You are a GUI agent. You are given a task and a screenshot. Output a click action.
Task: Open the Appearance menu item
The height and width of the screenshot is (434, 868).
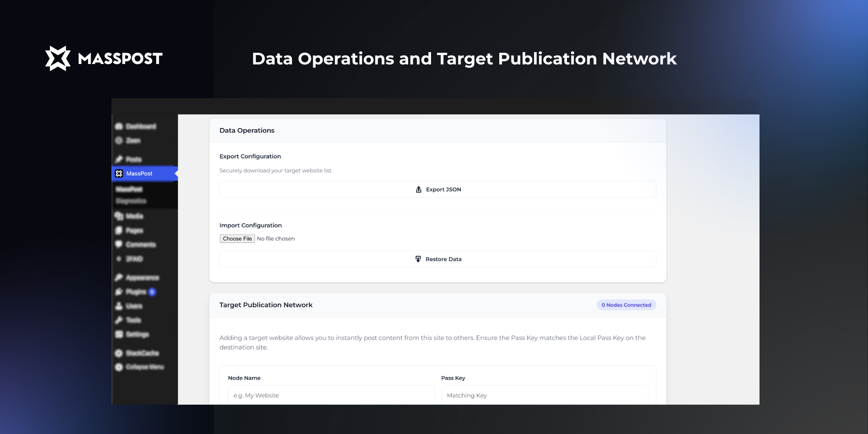[x=142, y=278]
